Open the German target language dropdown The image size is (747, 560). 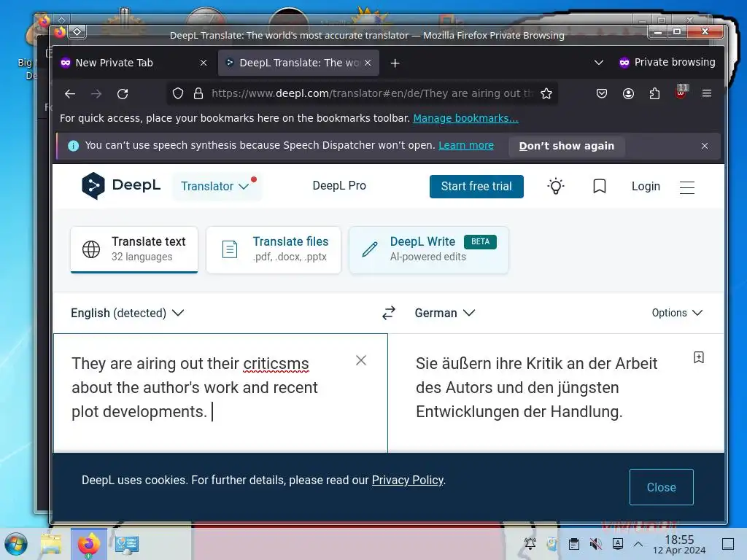444,313
